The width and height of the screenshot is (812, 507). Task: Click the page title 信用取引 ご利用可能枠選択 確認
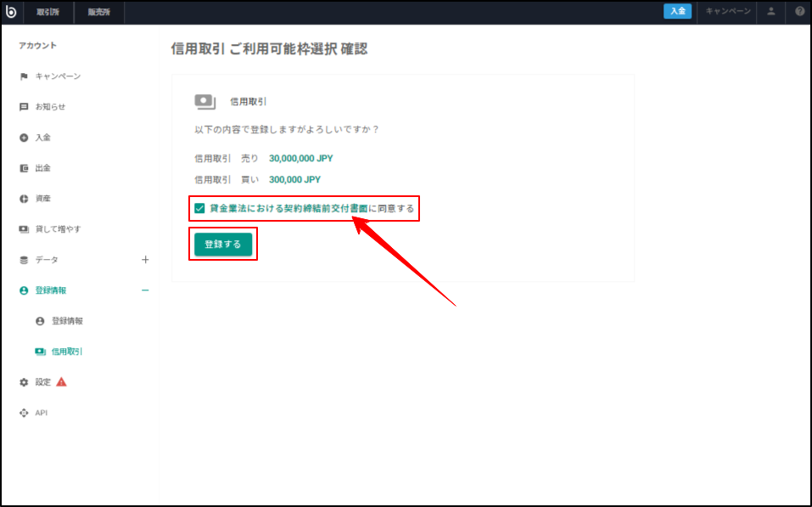point(269,49)
